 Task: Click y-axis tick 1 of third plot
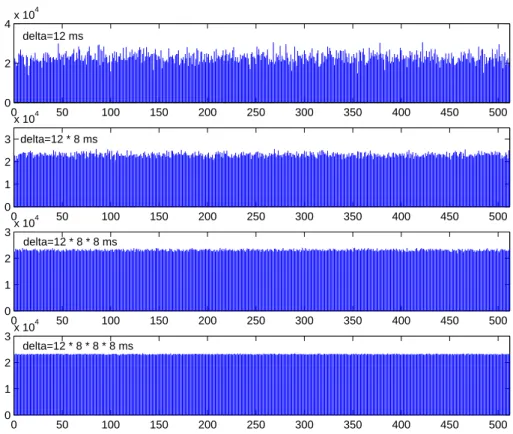[x=7, y=285]
